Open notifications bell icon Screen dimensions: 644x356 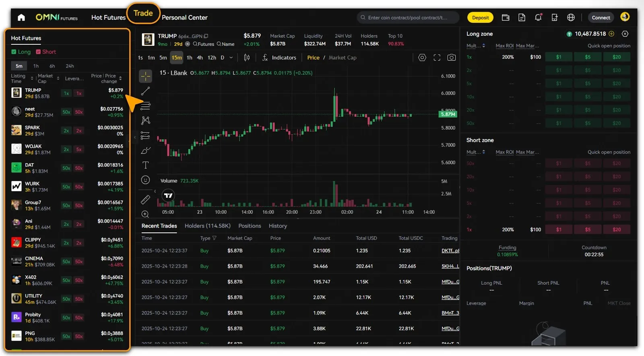[538, 17]
